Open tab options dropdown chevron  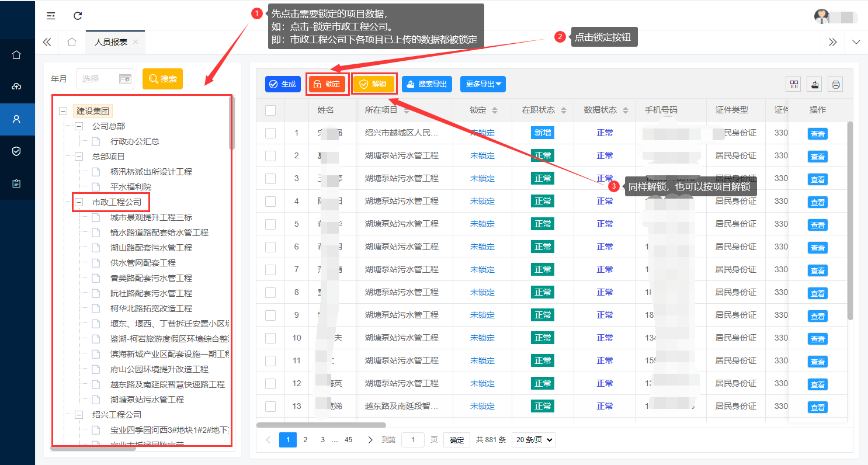tap(856, 42)
